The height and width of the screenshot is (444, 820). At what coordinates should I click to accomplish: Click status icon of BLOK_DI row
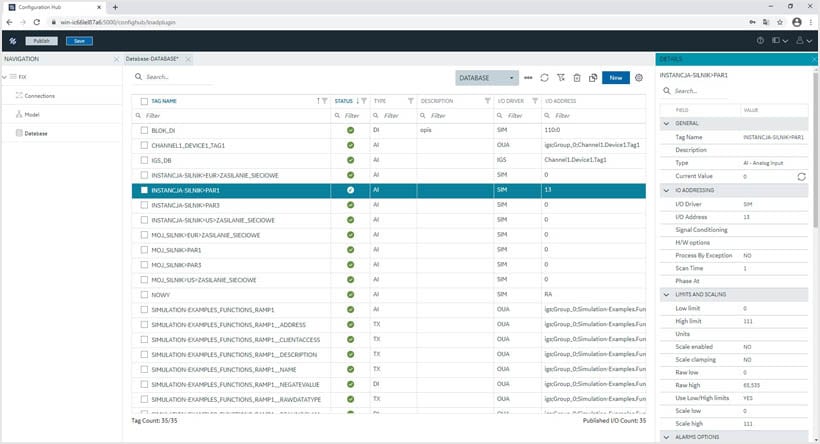pos(350,130)
